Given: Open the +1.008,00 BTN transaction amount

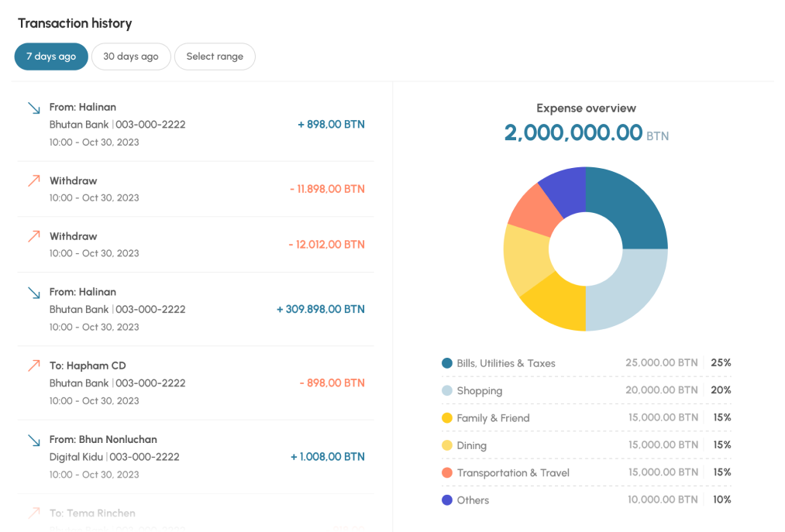Looking at the screenshot, I should tap(327, 457).
